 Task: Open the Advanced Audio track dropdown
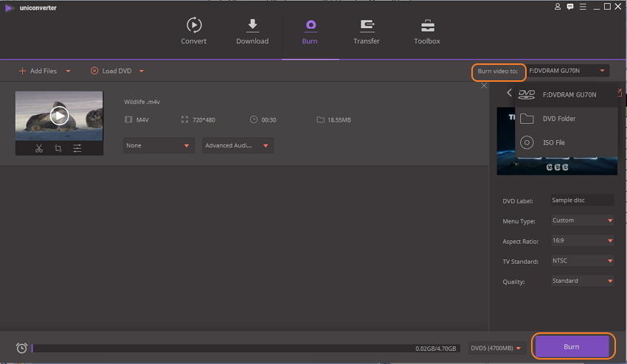click(238, 145)
